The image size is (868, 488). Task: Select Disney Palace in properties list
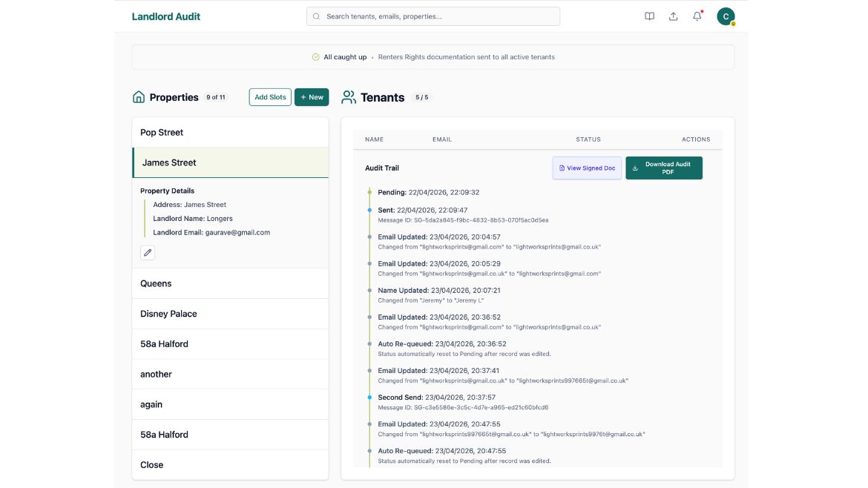click(230, 314)
